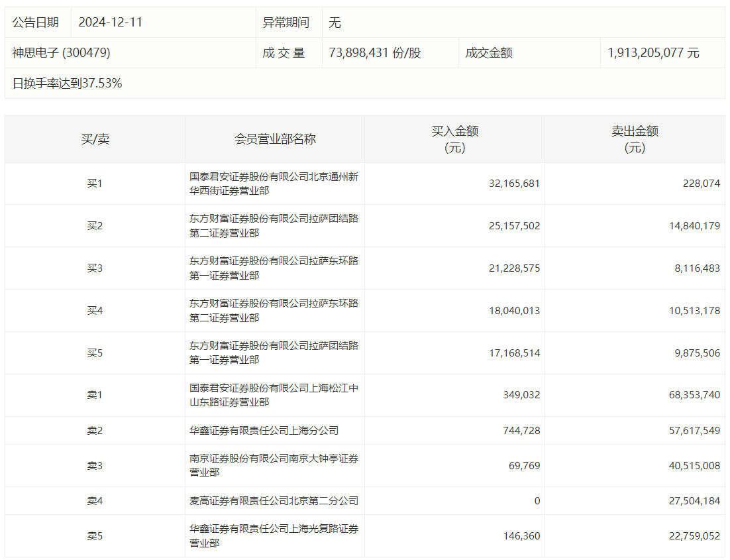Open 国泰君安北京通州新华西街证券营业部 entry
The image size is (730, 560).
click(x=274, y=184)
